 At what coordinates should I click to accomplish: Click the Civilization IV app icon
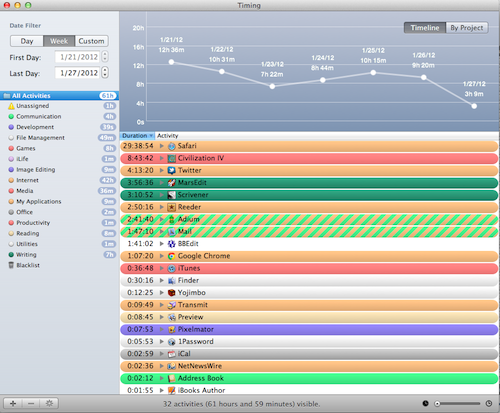coord(172,158)
